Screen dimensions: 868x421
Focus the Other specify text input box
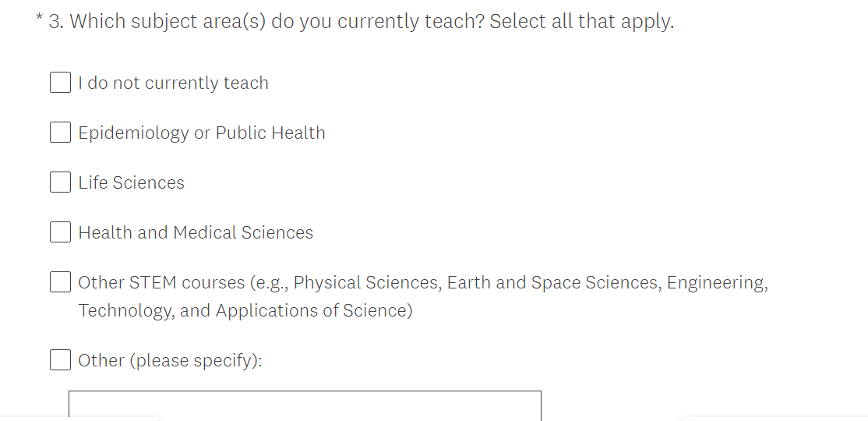[305, 405]
